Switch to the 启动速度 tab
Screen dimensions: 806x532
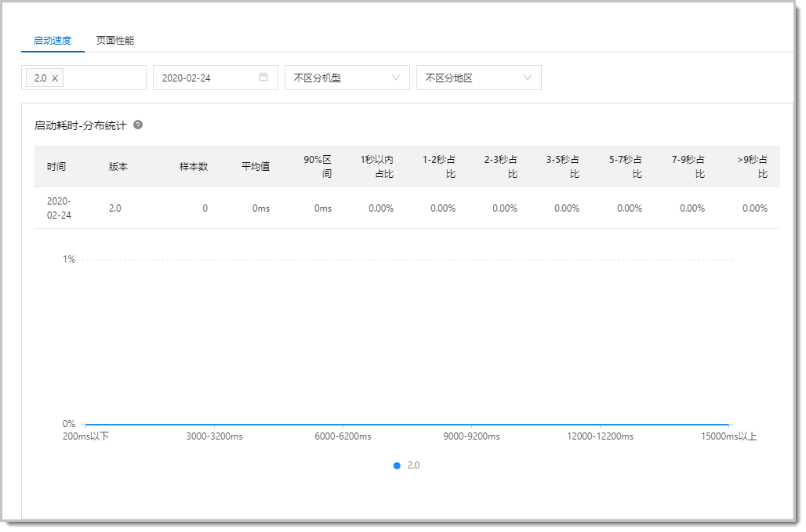click(x=53, y=41)
